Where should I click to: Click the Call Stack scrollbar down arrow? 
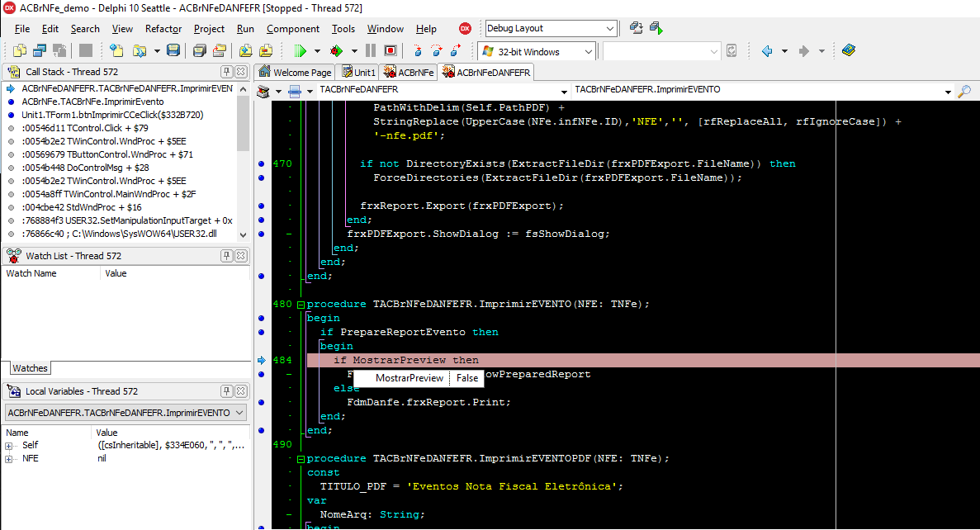243,235
